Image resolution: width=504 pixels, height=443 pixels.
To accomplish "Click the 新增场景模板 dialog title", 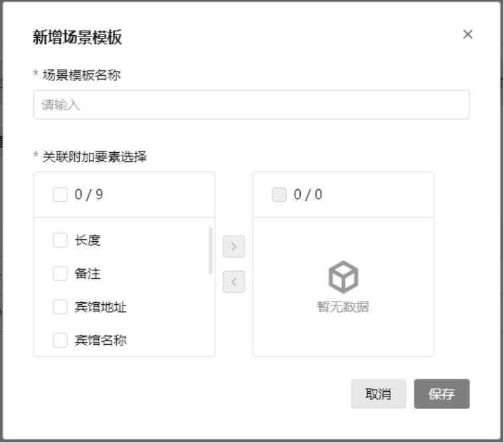I will click(x=78, y=37).
